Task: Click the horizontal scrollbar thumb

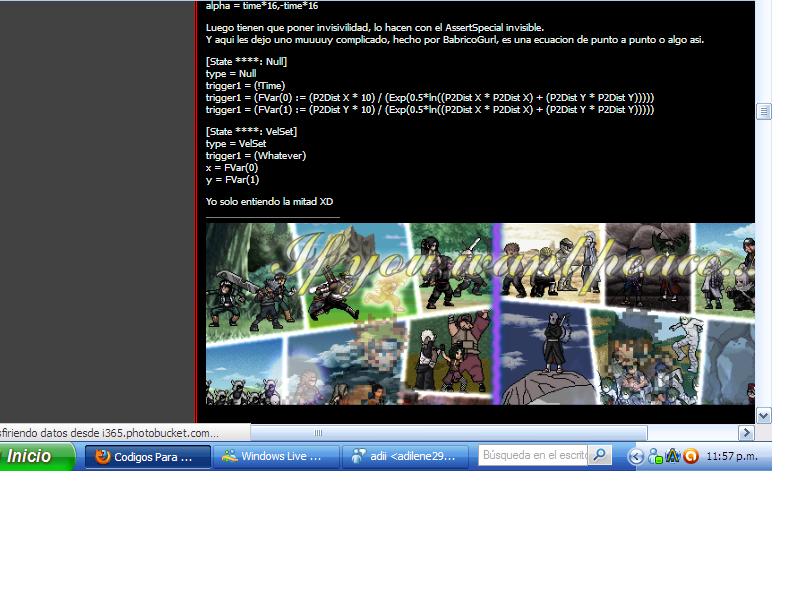Action: tap(448, 433)
